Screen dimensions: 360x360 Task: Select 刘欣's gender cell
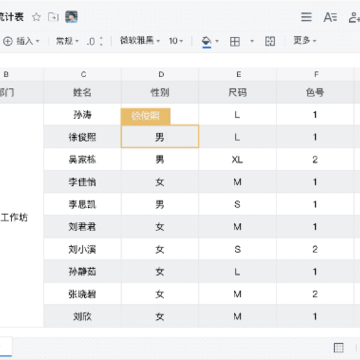pyautogui.click(x=160, y=316)
